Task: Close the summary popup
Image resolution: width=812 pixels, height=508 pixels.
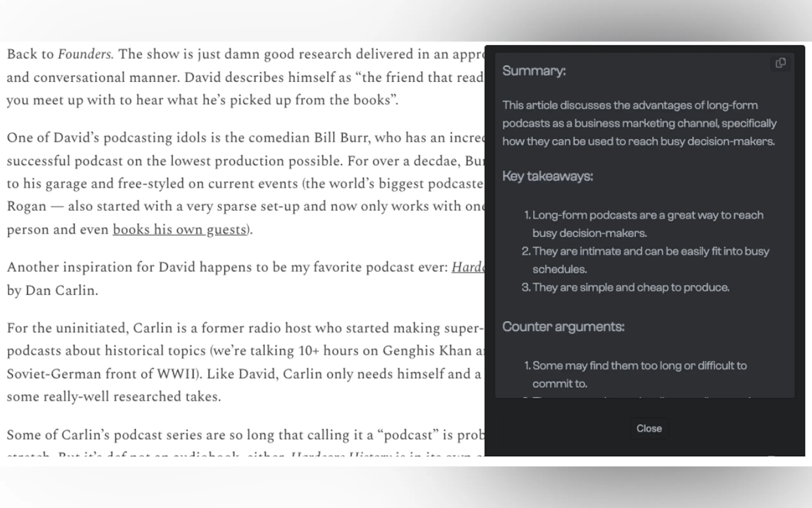Action: 649,428
